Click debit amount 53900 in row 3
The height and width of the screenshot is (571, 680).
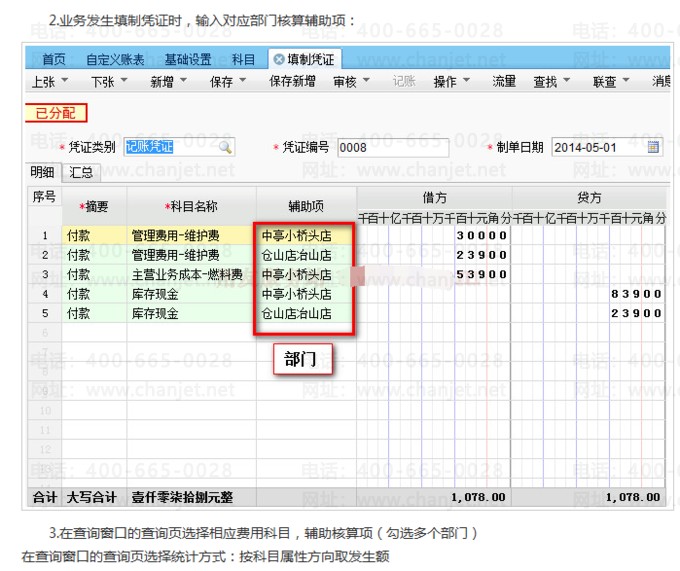coord(481,274)
